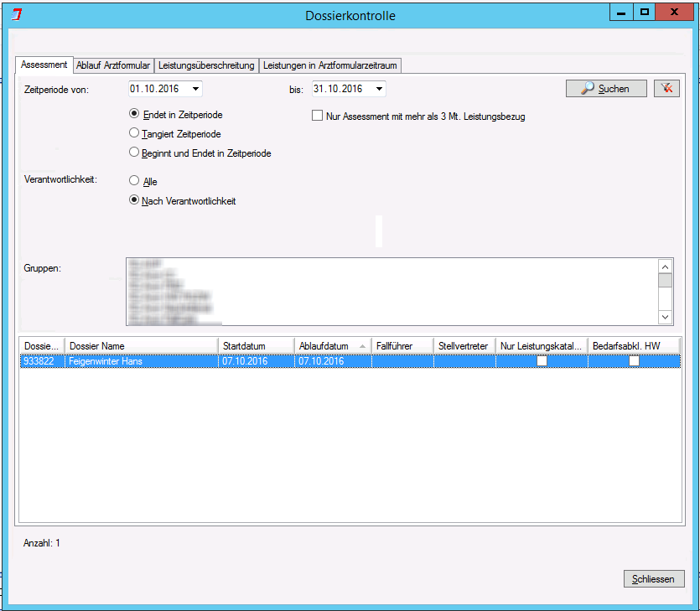The image size is (700, 611).
Task: Select dossier number 933822 cell
Action: click(x=43, y=361)
